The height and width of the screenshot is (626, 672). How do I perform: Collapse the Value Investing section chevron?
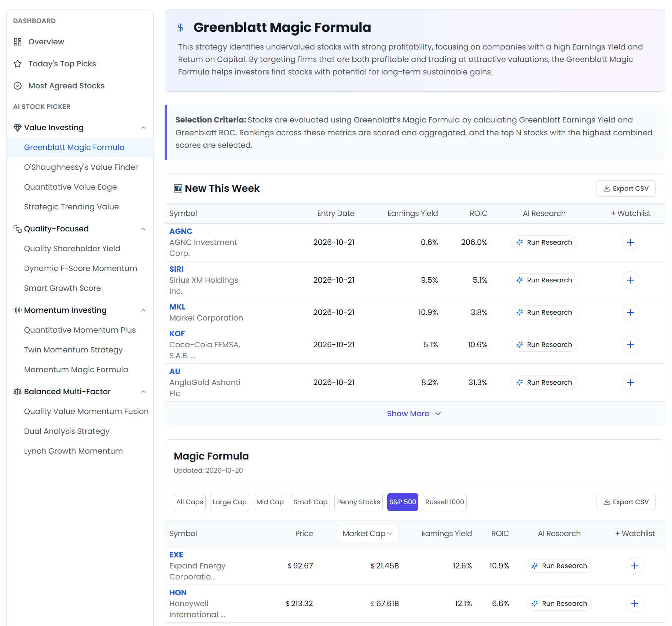pyautogui.click(x=143, y=128)
